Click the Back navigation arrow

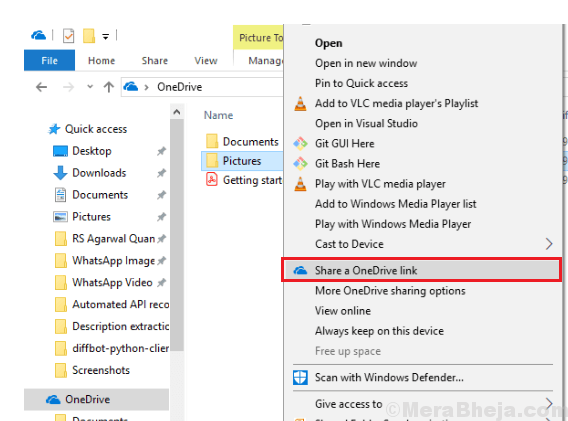click(x=41, y=87)
